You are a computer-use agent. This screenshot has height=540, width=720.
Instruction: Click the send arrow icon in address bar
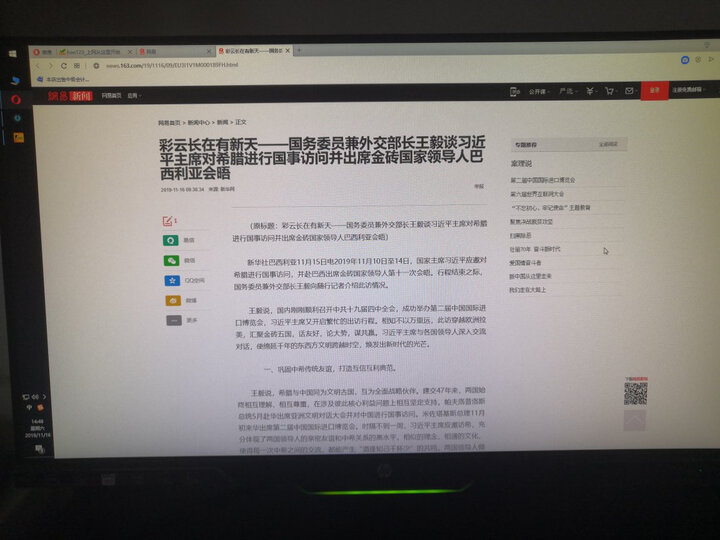[x=711, y=59]
